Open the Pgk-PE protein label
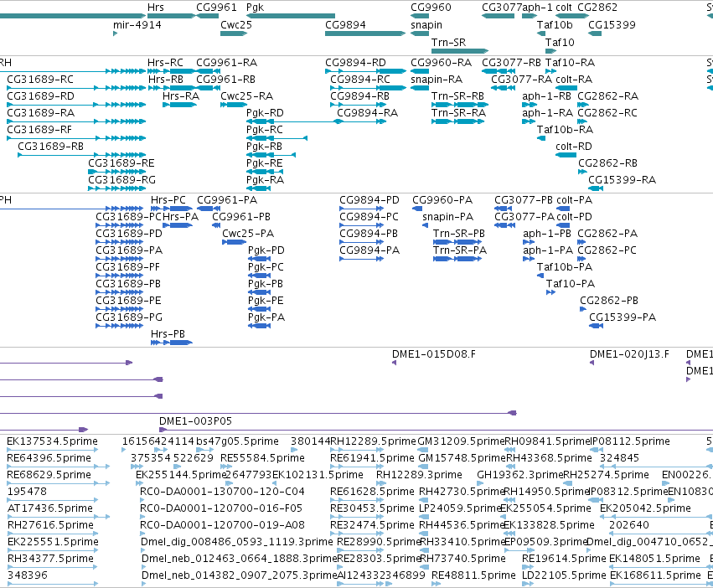 point(266,301)
